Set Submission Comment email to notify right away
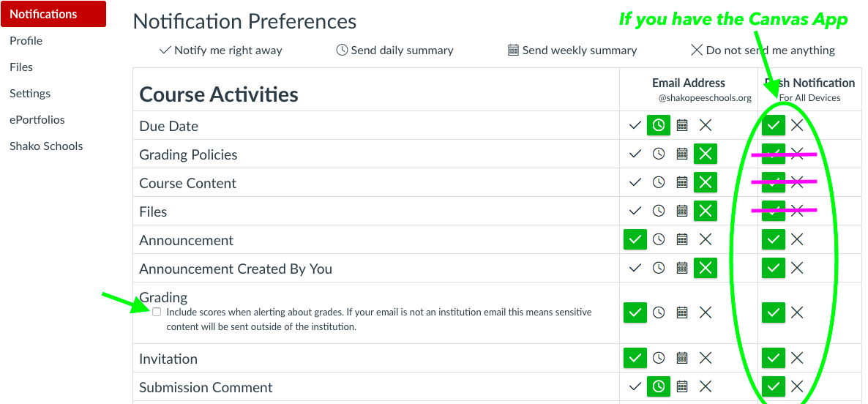The width and height of the screenshot is (868, 404). pyautogui.click(x=635, y=387)
